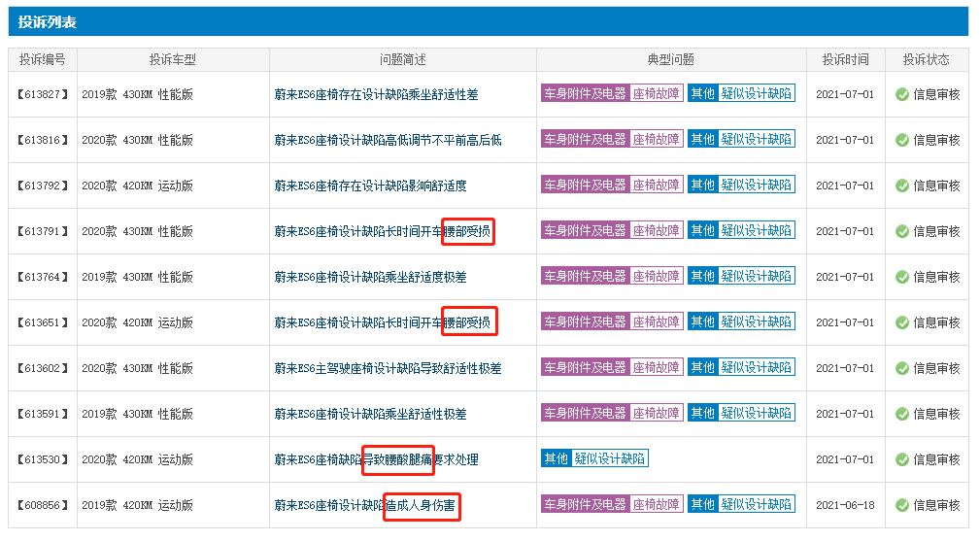
Task: Click 座椅故障 tag in row 608856
Action: point(657,504)
